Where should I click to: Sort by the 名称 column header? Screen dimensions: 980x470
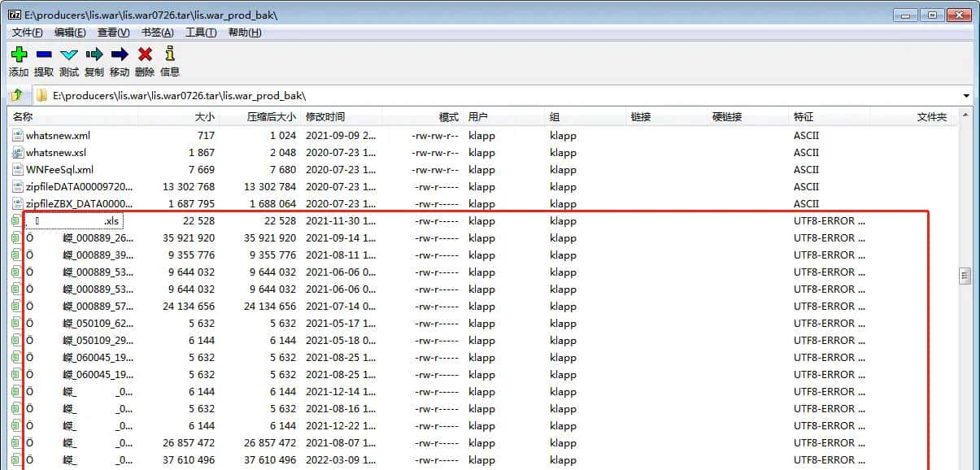pyautogui.click(x=23, y=117)
